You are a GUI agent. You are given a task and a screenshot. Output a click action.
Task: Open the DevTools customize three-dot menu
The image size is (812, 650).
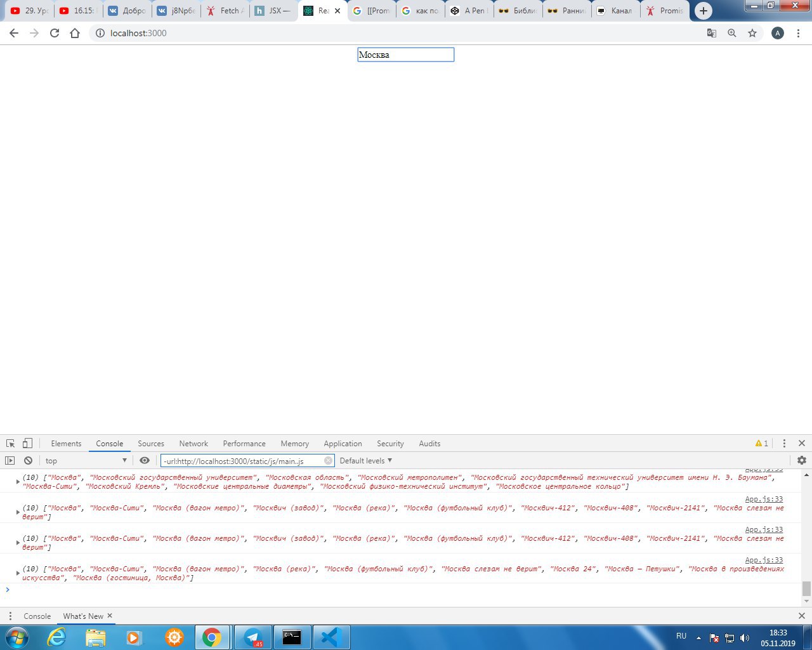pos(784,443)
